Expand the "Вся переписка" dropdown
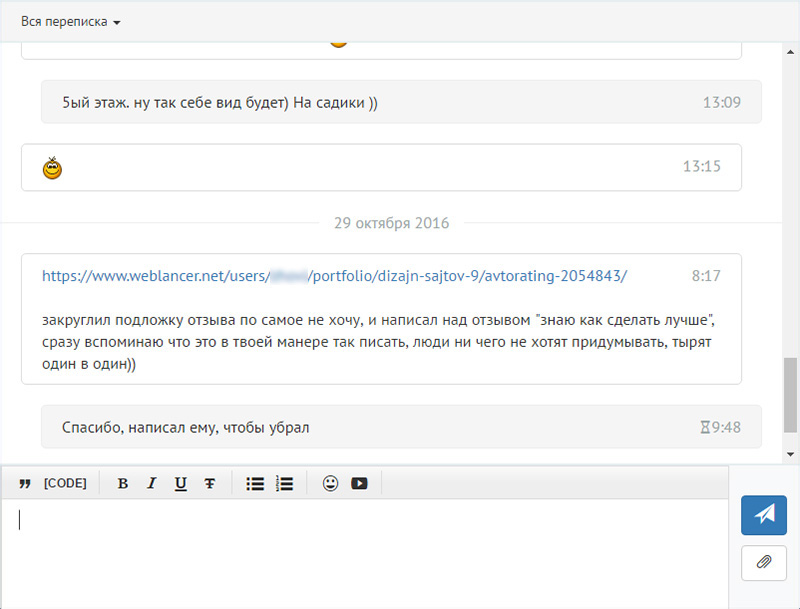Image resolution: width=800 pixels, height=609 pixels. 70,22
